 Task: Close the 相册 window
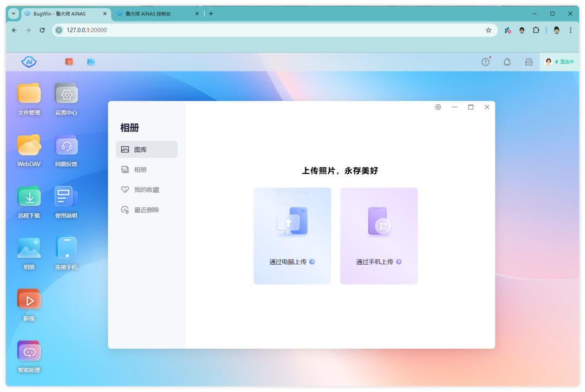point(487,107)
